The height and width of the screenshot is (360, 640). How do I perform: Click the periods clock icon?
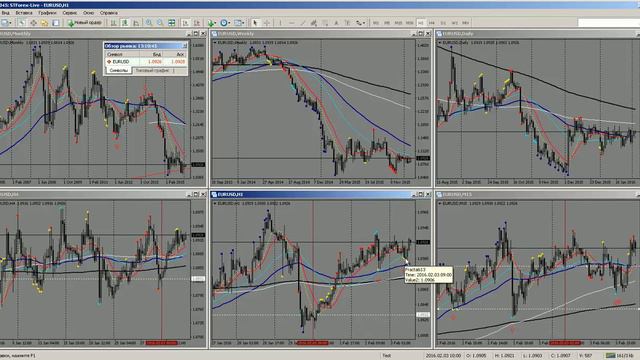pos(223,23)
